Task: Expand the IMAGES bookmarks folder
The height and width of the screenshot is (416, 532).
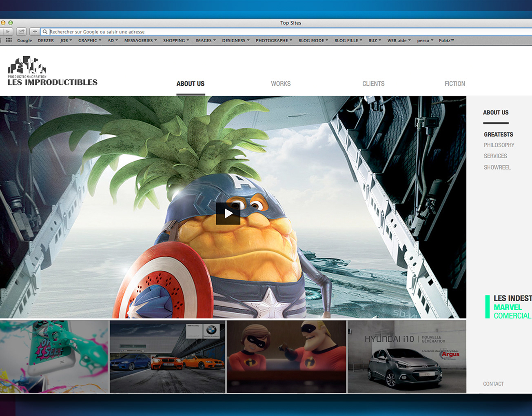Action: click(206, 40)
